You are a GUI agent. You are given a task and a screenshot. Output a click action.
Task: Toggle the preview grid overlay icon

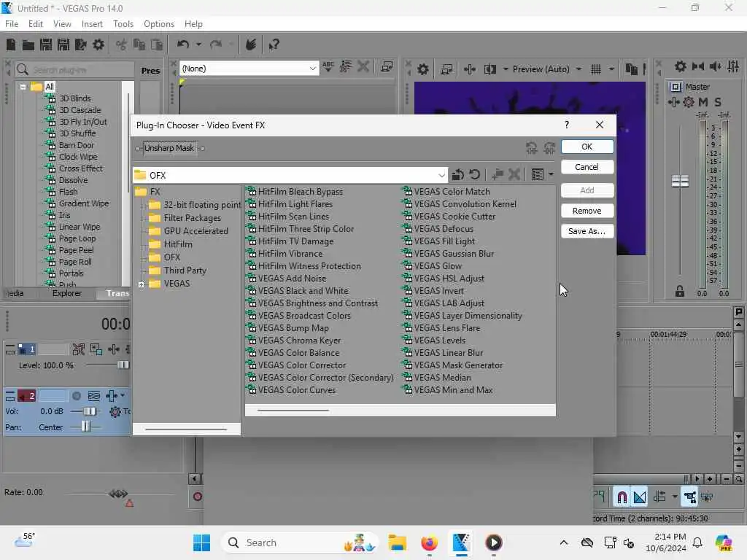595,69
